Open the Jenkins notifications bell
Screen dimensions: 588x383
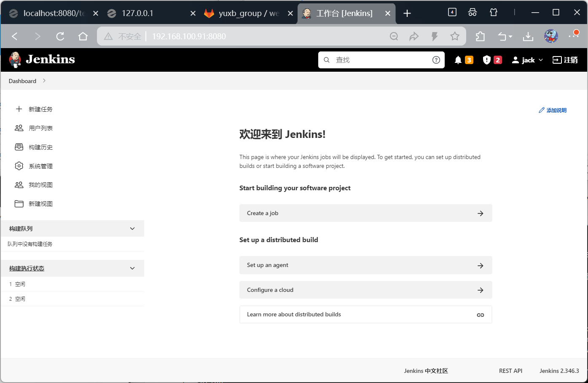(x=458, y=60)
